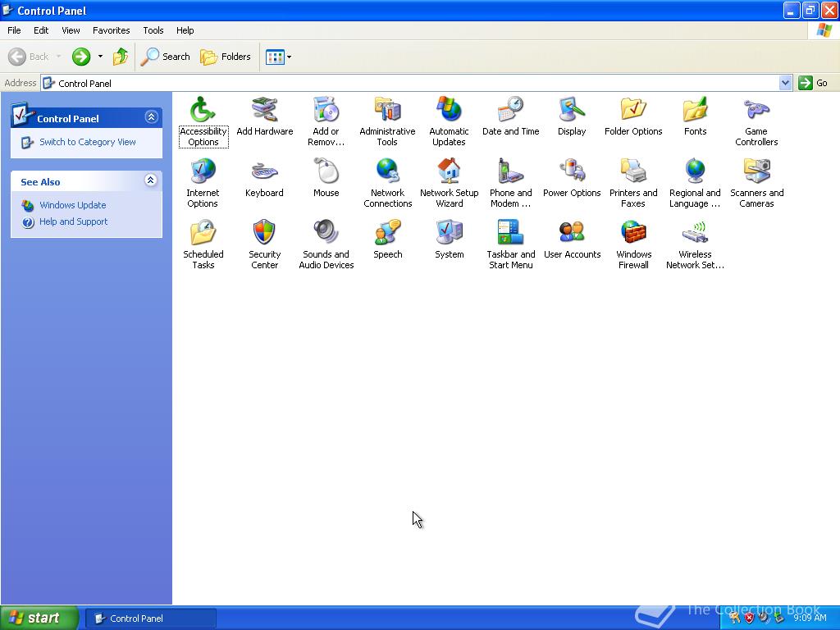Screen dimensions: 840x630
Task: Open the address bar dropdown arrow
Action: click(x=785, y=83)
